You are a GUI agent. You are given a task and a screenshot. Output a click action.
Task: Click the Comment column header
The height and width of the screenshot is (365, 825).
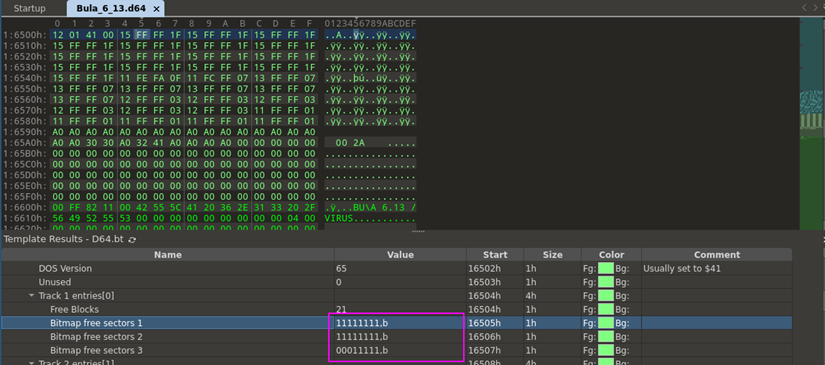pos(717,255)
